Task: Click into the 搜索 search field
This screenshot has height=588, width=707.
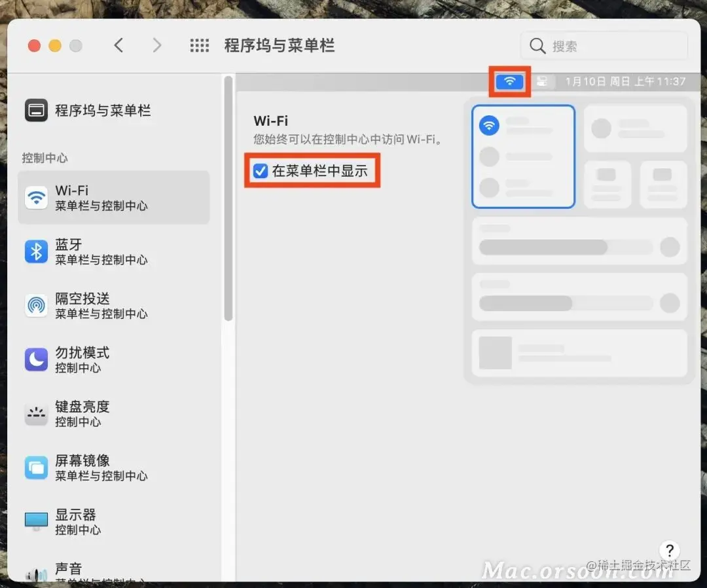Action: 604,46
